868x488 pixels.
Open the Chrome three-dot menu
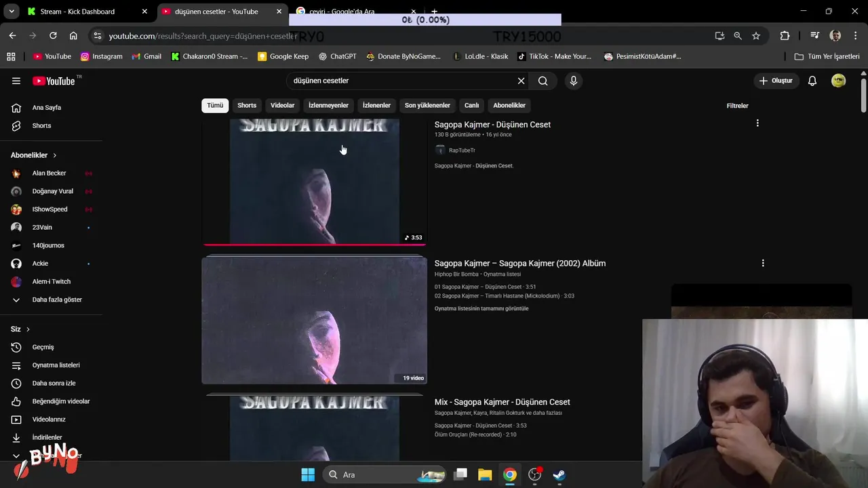854,36
